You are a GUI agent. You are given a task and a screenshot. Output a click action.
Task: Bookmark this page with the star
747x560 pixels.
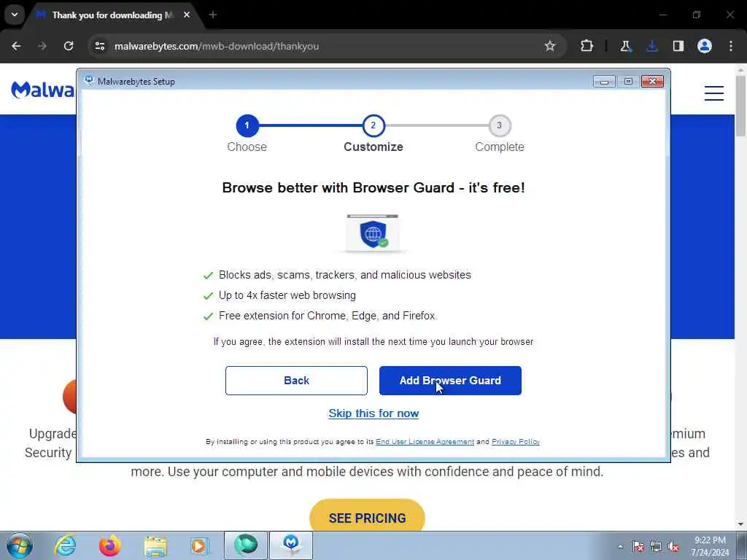point(550,46)
